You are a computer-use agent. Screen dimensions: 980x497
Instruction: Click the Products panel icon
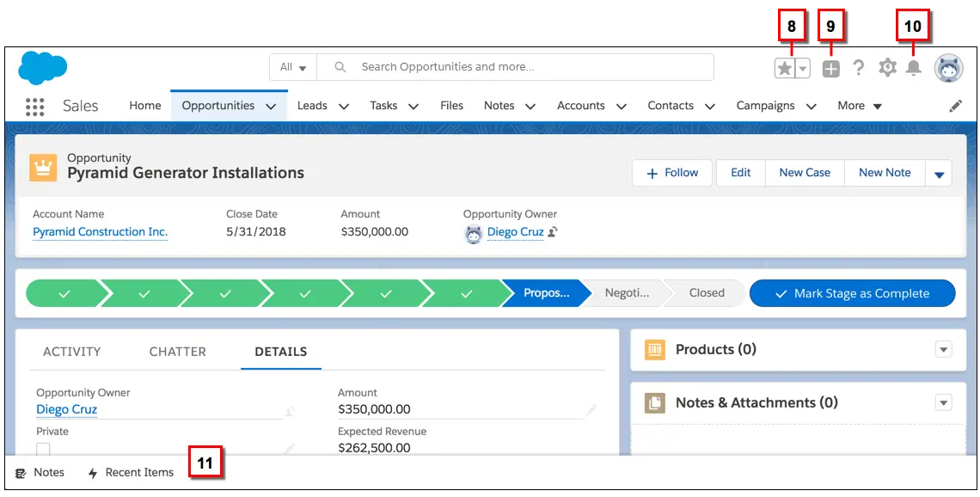pyautogui.click(x=654, y=350)
